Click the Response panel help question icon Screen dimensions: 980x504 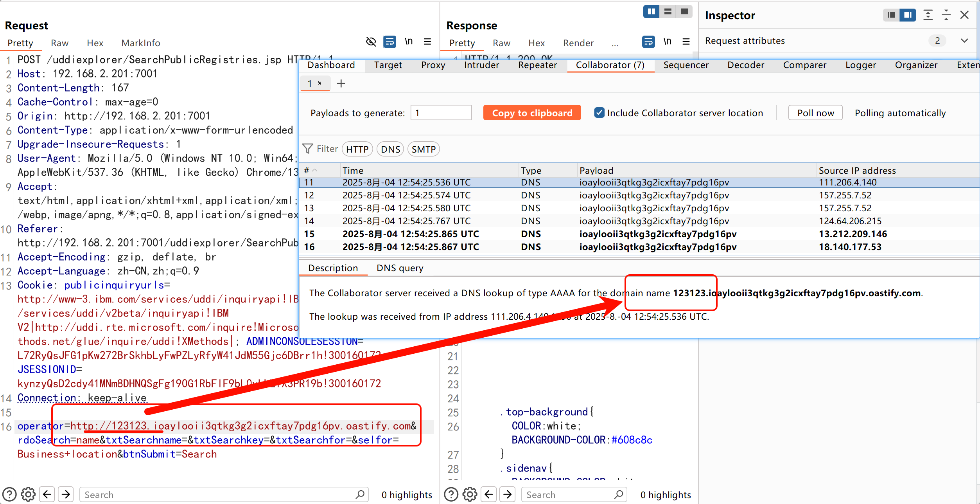coord(451,494)
